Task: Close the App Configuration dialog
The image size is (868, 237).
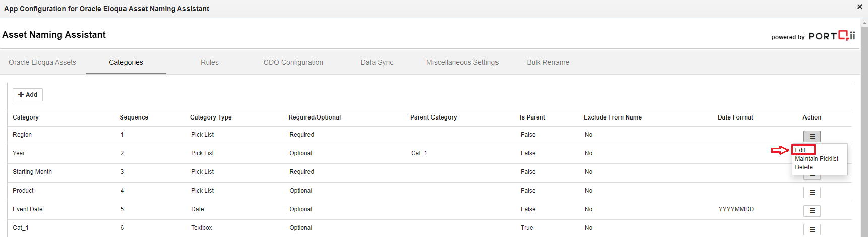Action: tap(859, 7)
